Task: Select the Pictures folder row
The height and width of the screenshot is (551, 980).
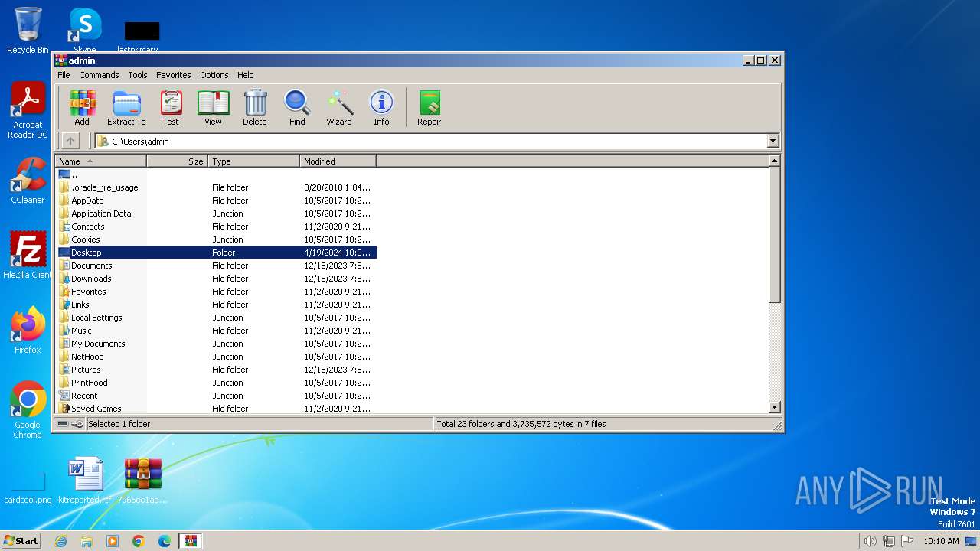Action: coord(217,370)
